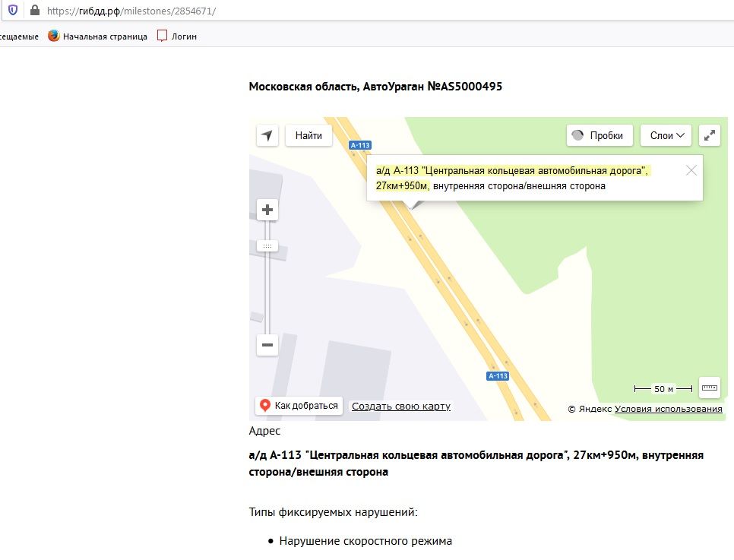Toggle the Пробки traffic layer

pos(600,135)
